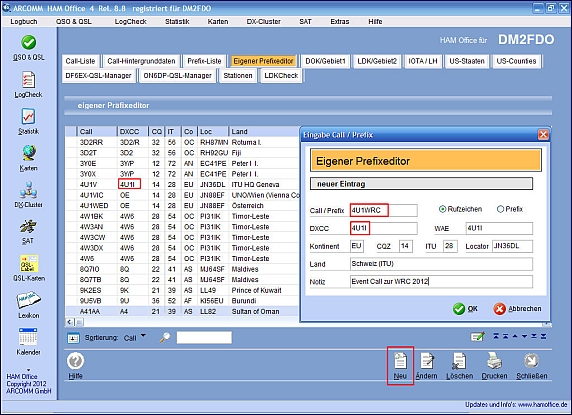Screen dimensions: 572x415
Task: Open QSL-Karten label icon
Action: click(28, 263)
